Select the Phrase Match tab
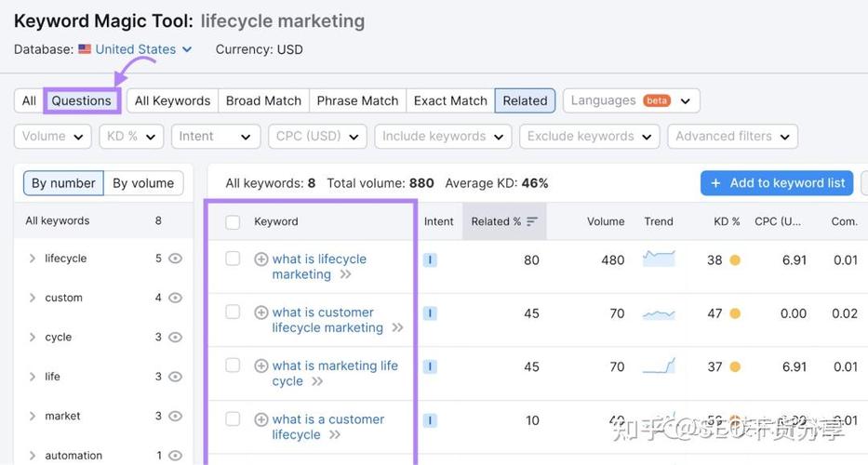 pos(357,100)
